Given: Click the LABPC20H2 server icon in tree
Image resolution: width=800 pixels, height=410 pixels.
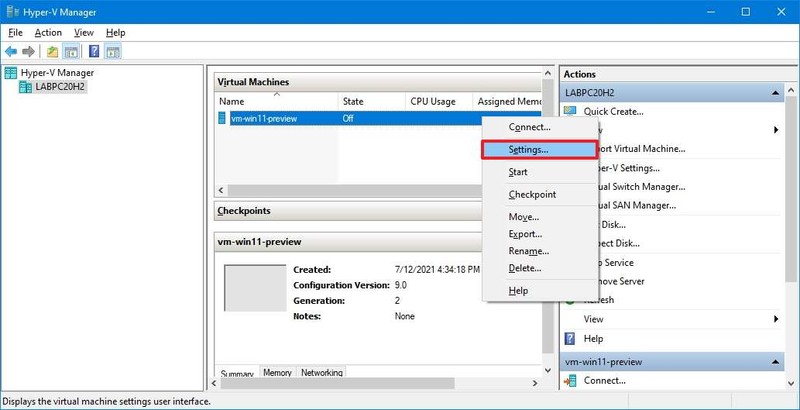Looking at the screenshot, I should pyautogui.click(x=25, y=87).
